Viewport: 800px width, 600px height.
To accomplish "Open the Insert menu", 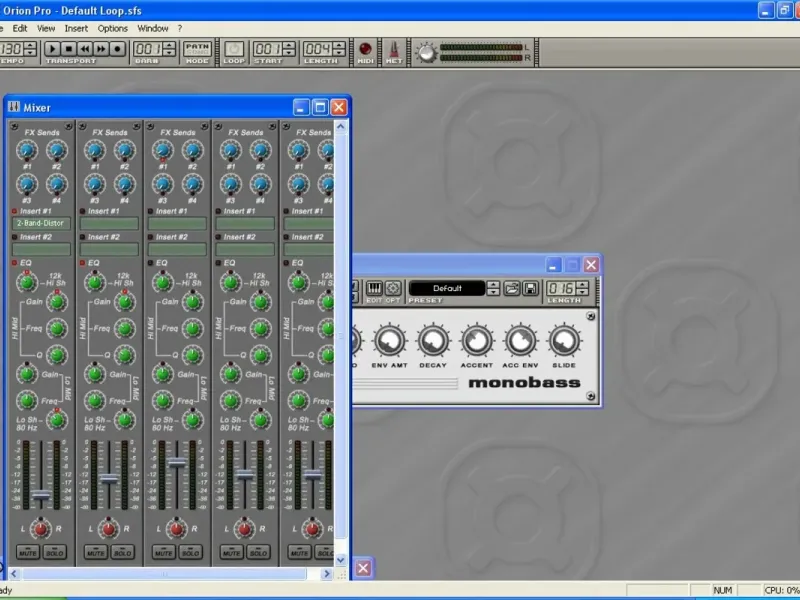I will [76, 28].
